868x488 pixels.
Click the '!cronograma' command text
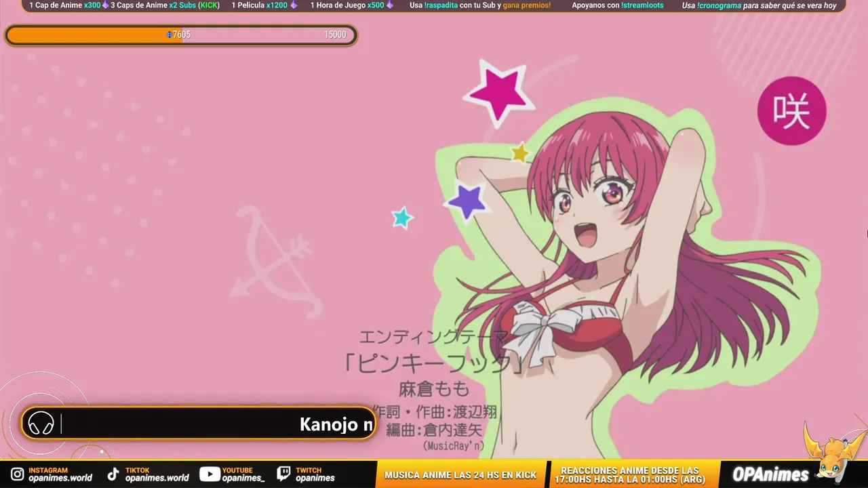pos(719,5)
